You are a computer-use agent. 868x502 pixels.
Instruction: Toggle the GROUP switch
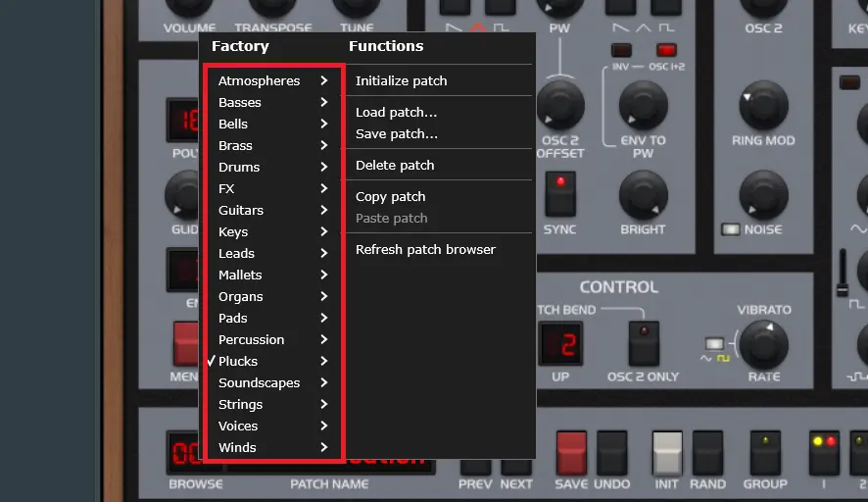[x=765, y=453]
